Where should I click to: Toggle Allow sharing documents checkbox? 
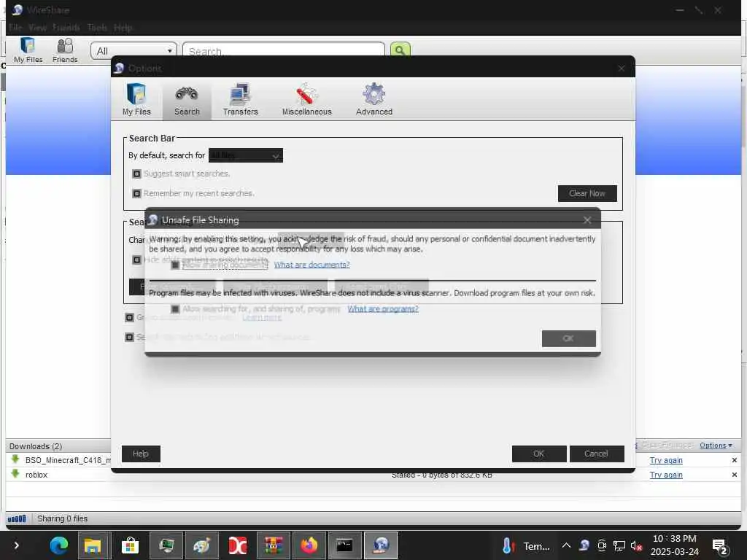pyautogui.click(x=175, y=265)
